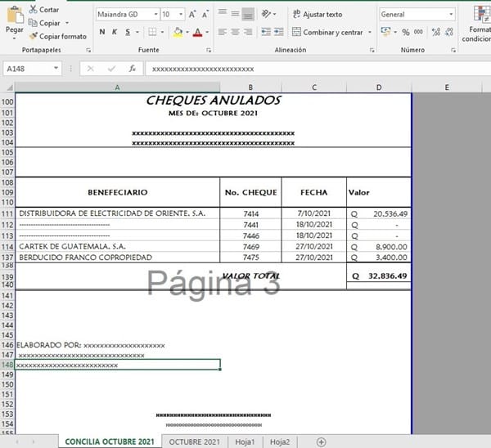Click the increase font size icon
Screen dimensions: 491x448
pos(192,14)
